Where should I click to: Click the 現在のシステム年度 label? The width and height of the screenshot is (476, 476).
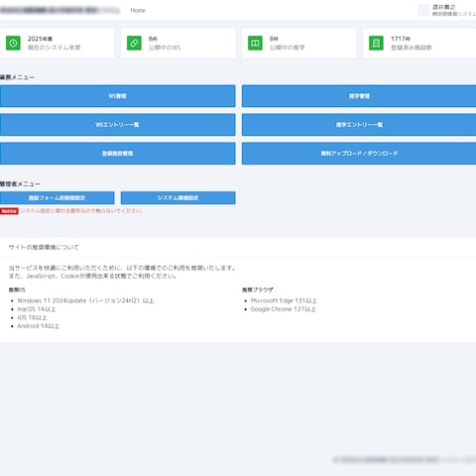pos(55,48)
